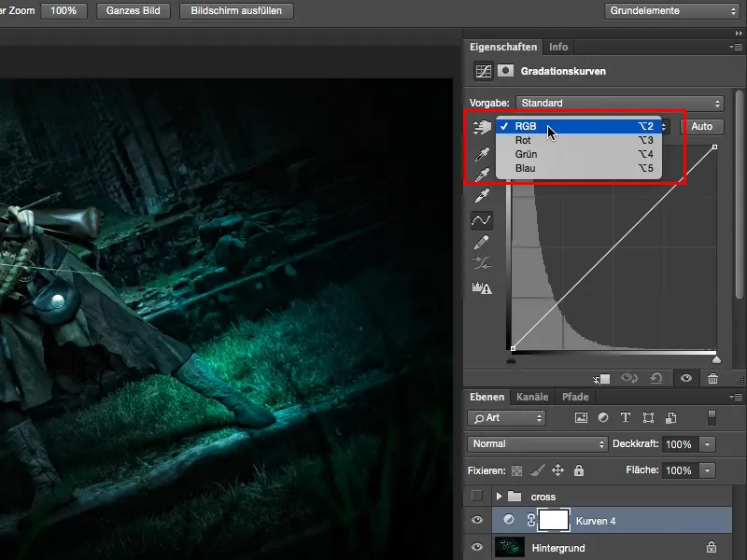Viewport: 747px width, 560px height.
Task: Lock layer position move icon
Action: click(x=557, y=470)
